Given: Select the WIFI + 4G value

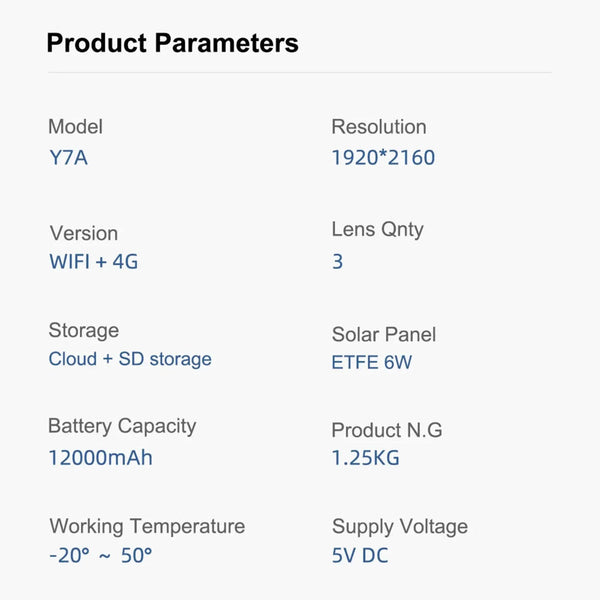Looking at the screenshot, I should [93, 262].
